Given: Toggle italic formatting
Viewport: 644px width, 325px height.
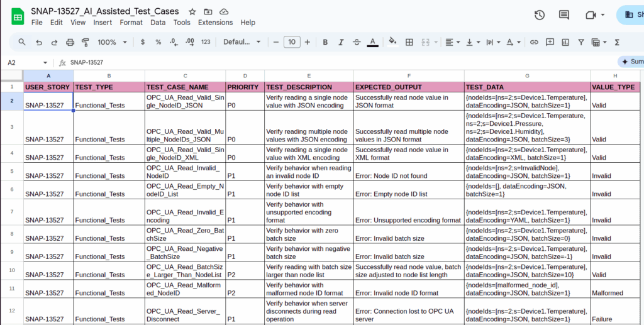Looking at the screenshot, I should pyautogui.click(x=341, y=42).
